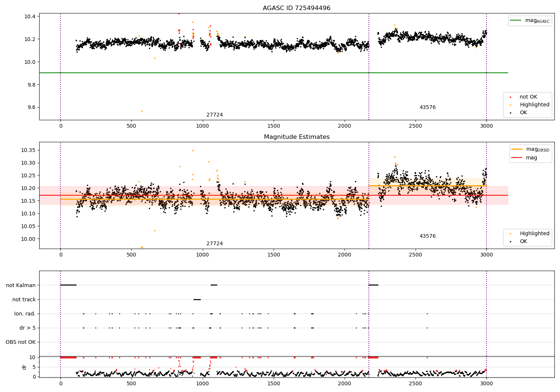This screenshot has height=392, width=560.
Task: Click the mag AGASC legend label
Action: [537, 21]
